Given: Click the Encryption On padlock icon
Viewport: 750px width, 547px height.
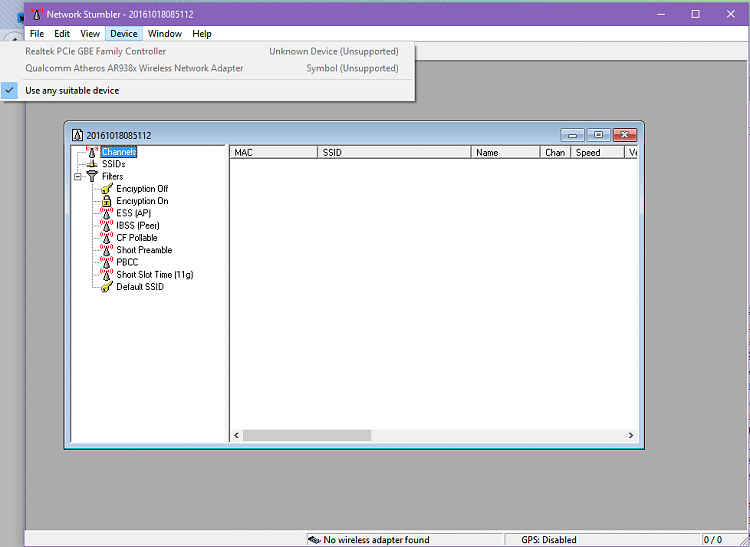Looking at the screenshot, I should (x=107, y=201).
